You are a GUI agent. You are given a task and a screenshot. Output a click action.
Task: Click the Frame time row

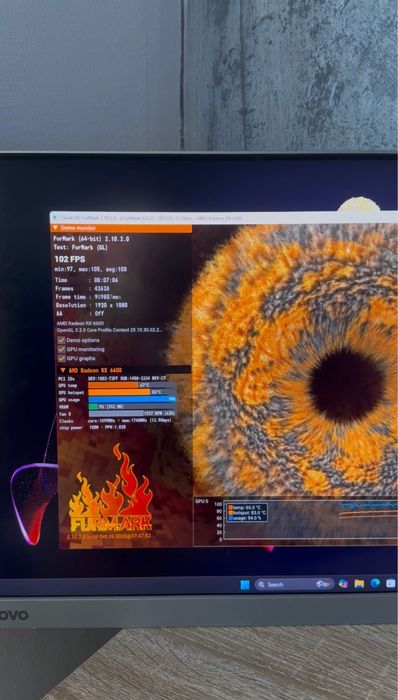coord(88,296)
